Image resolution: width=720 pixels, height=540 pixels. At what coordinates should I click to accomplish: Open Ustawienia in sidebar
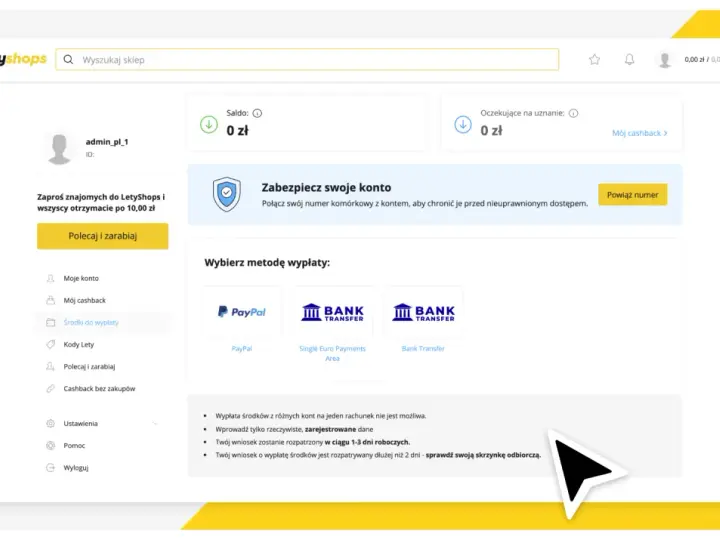[x=80, y=423]
